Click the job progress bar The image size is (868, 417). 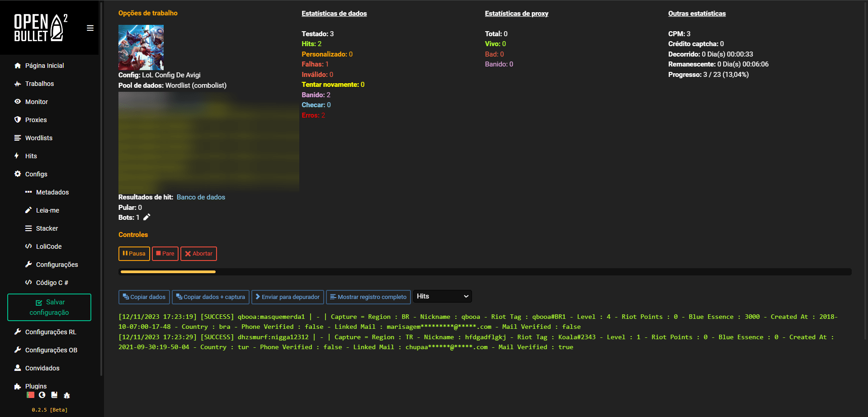click(485, 272)
